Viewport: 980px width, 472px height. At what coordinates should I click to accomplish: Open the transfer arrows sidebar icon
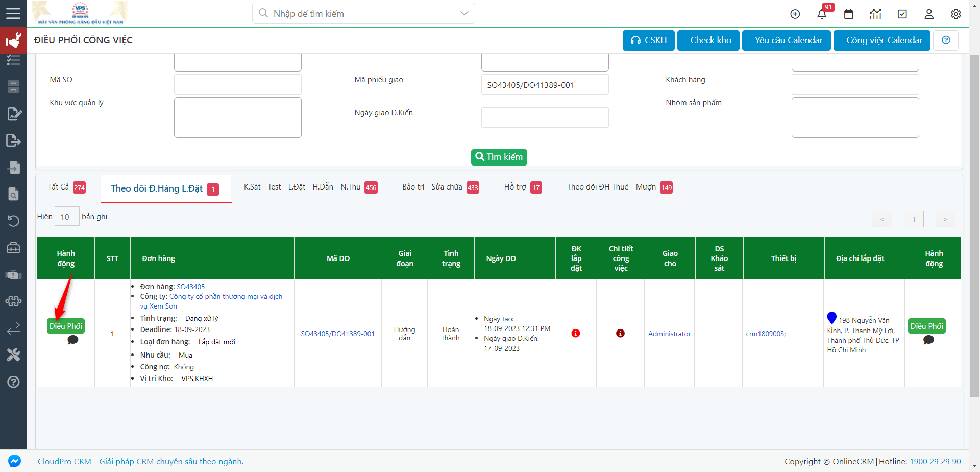(13, 328)
